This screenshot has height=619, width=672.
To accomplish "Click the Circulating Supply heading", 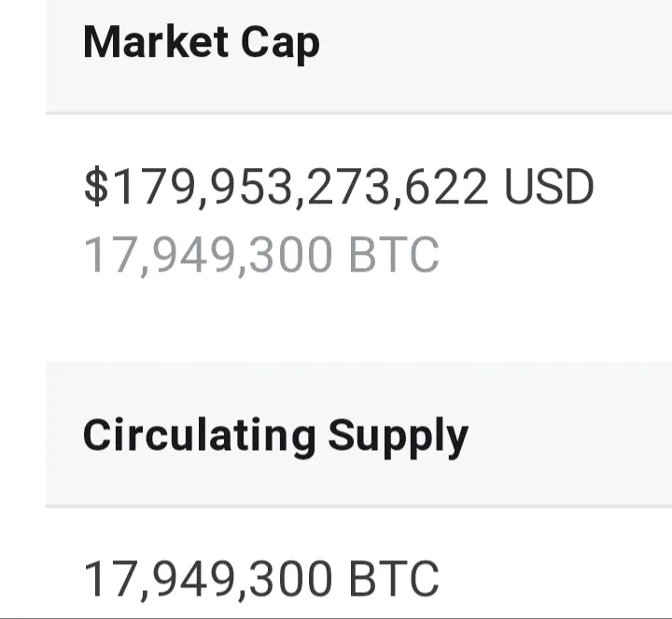I will 275,436.
